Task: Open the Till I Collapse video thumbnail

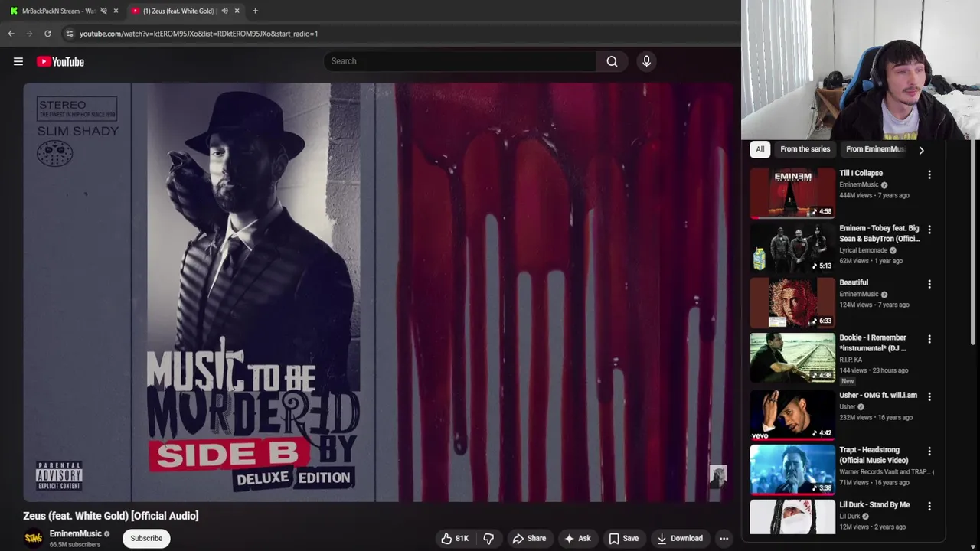Action: [792, 193]
